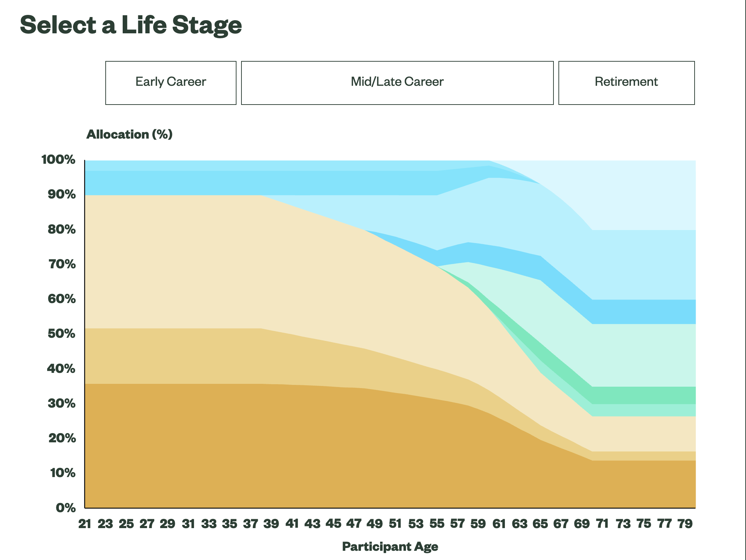Screen dimensions: 746x560
Task: Click the 100% label on vertical axis
Action: (59, 159)
